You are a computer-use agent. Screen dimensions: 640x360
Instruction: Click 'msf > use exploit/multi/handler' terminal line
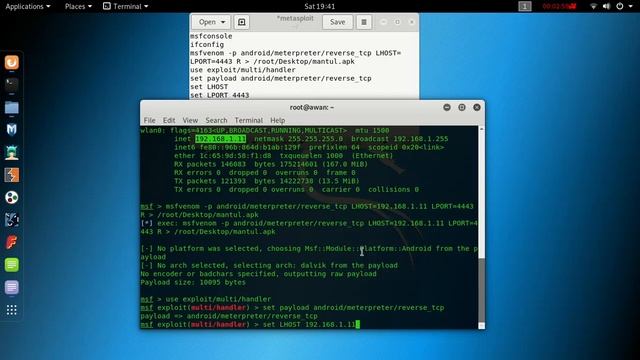(x=206, y=299)
